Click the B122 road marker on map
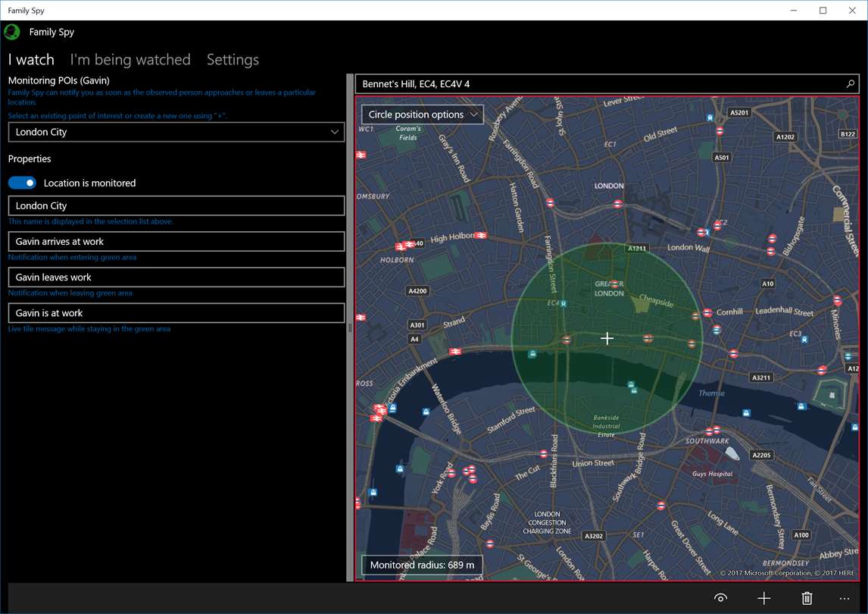Image resolution: width=868 pixels, height=614 pixels. tap(848, 134)
